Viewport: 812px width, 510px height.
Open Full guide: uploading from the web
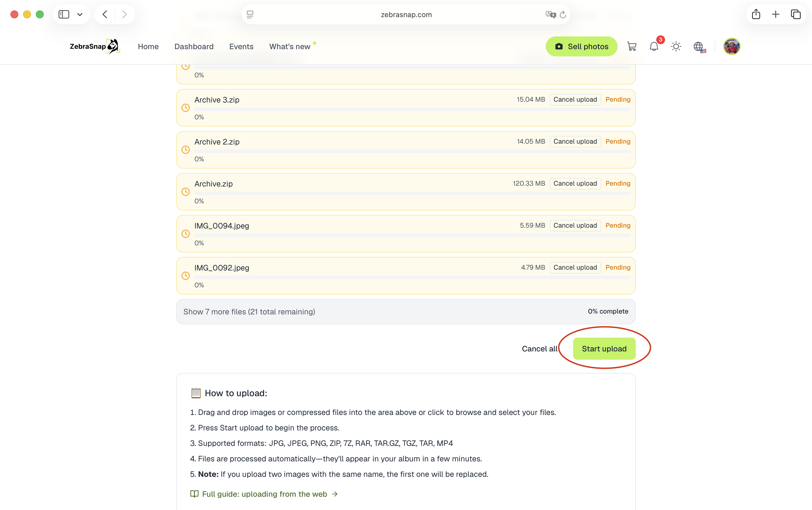(x=264, y=494)
